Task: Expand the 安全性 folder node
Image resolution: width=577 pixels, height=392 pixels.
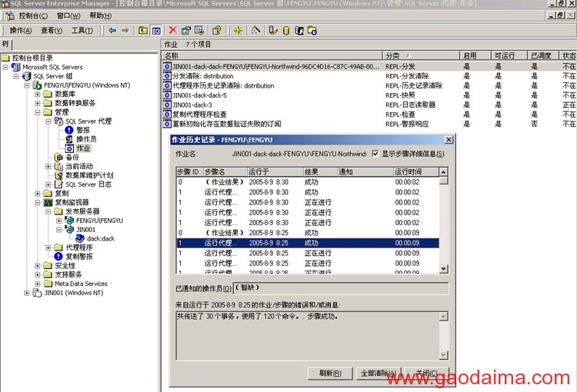Action: click(x=38, y=265)
